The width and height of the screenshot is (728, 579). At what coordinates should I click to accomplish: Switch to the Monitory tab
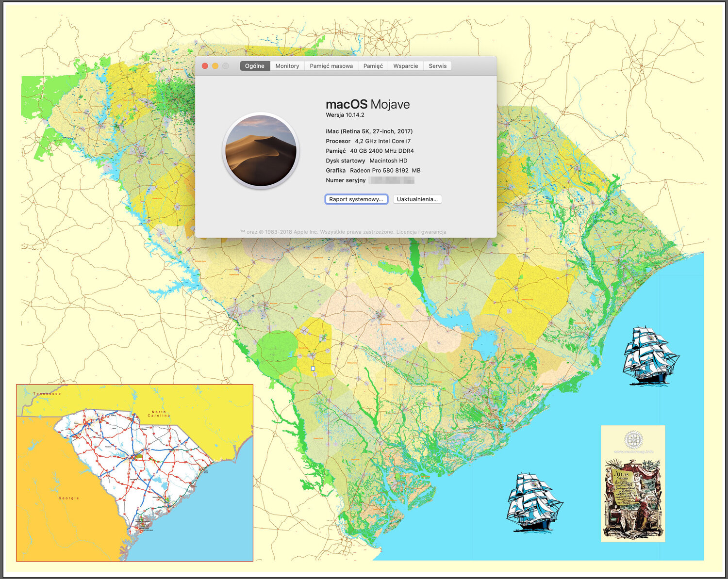point(287,66)
